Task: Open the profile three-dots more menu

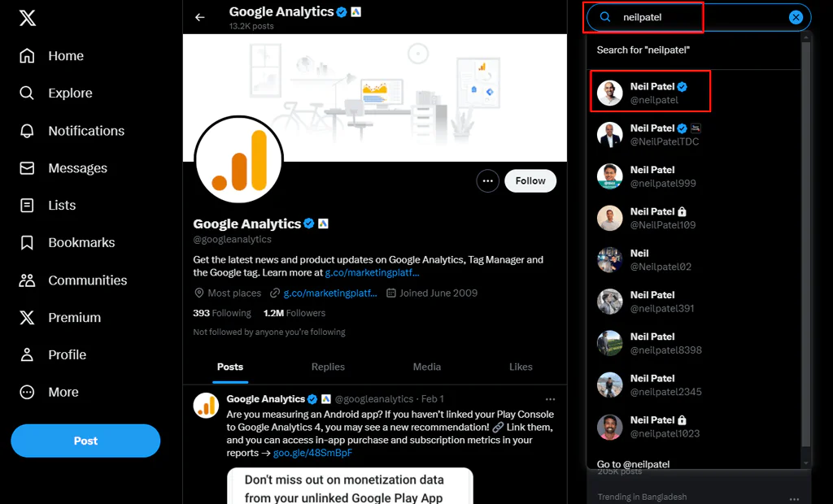Action: click(488, 181)
